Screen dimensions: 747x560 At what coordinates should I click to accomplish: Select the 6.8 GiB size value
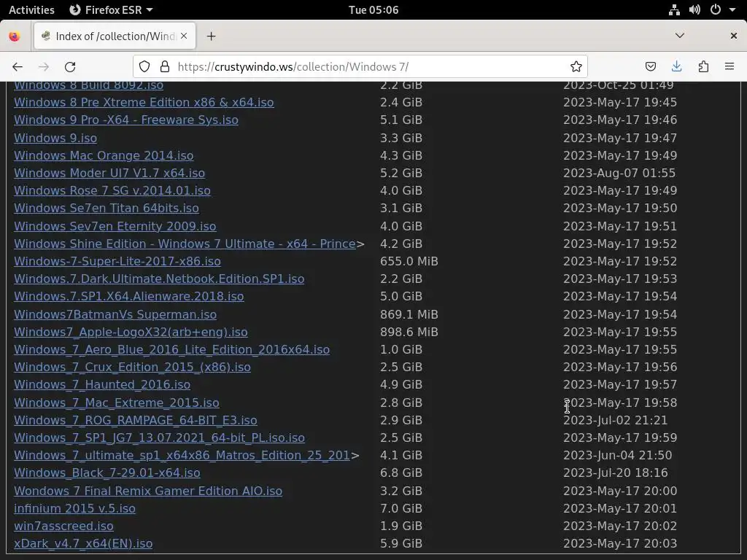coord(400,472)
